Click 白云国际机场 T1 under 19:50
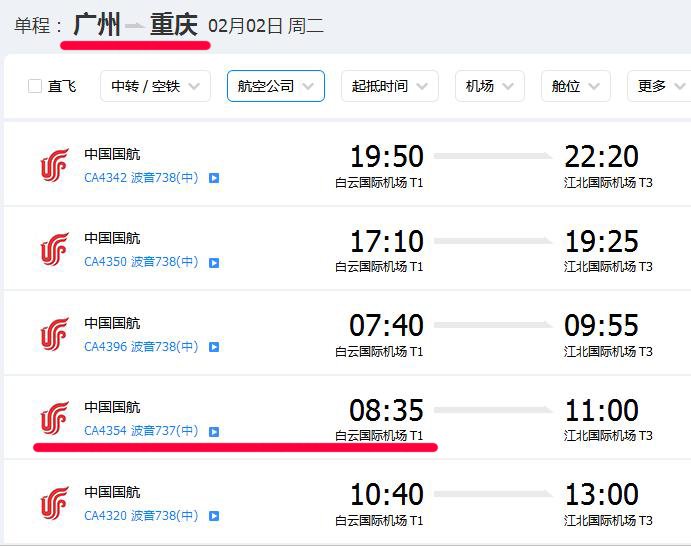 tap(379, 182)
